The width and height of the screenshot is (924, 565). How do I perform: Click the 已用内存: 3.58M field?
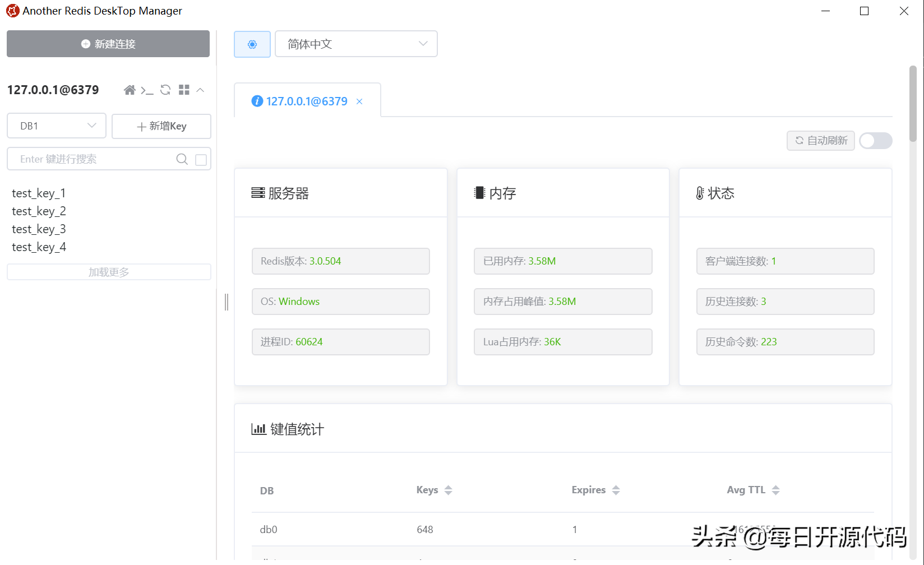point(563,261)
